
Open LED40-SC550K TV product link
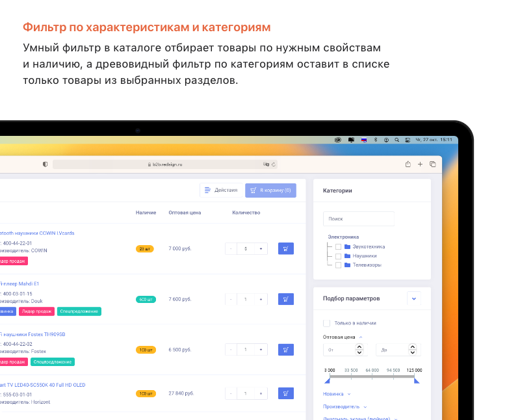point(42,385)
